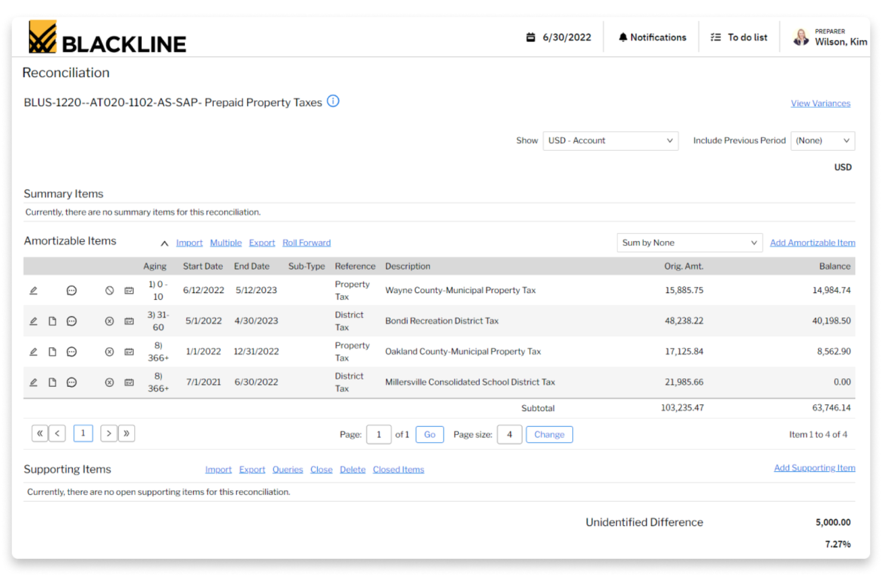
Task: Open document icon for Bondi Recreation District row
Action: pos(52,321)
